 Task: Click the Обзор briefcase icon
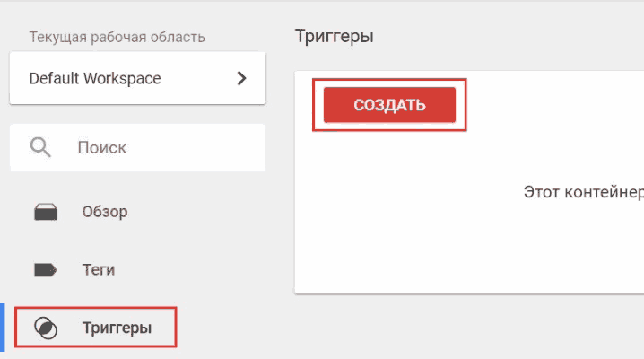[x=46, y=212]
